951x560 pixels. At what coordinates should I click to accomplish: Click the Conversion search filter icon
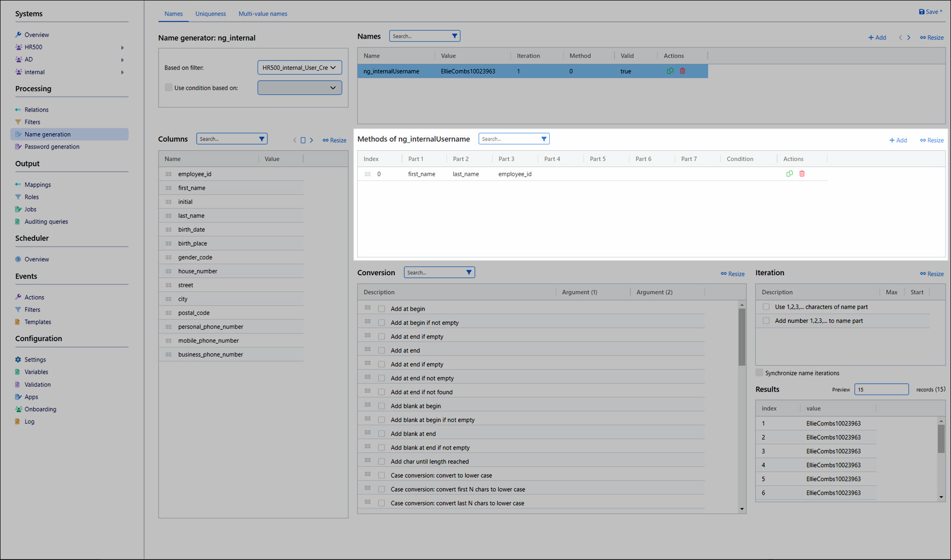tap(469, 272)
